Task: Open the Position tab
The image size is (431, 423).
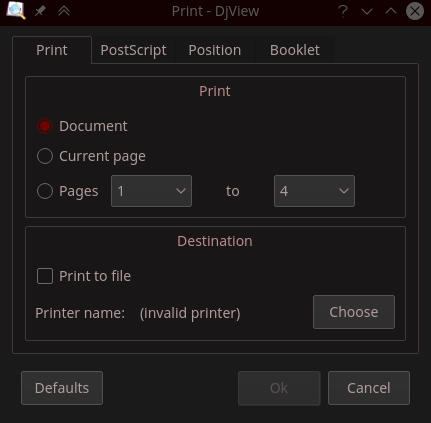Action: 215,50
